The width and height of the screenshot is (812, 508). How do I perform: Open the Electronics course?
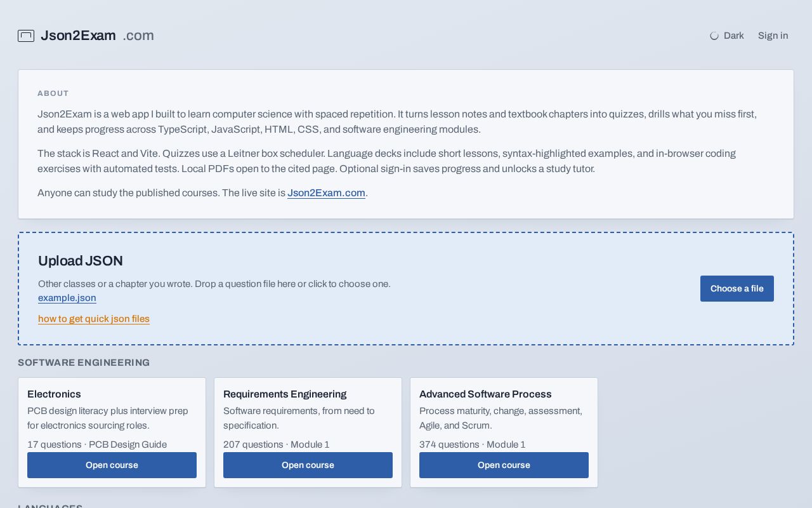coord(112,465)
